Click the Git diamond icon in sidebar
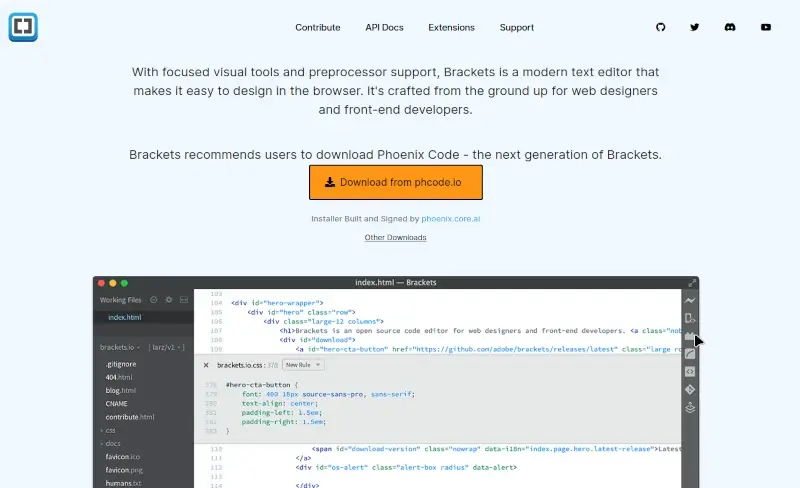Image resolution: width=800 pixels, height=488 pixels. [690, 389]
